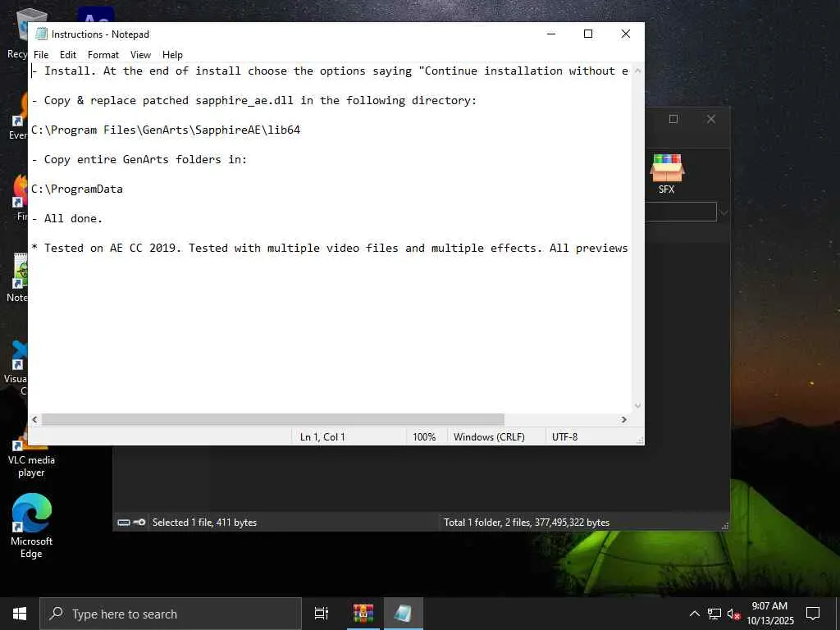Open the clock showing 9:07 AM
Screen dimensions: 840x630
click(x=769, y=614)
